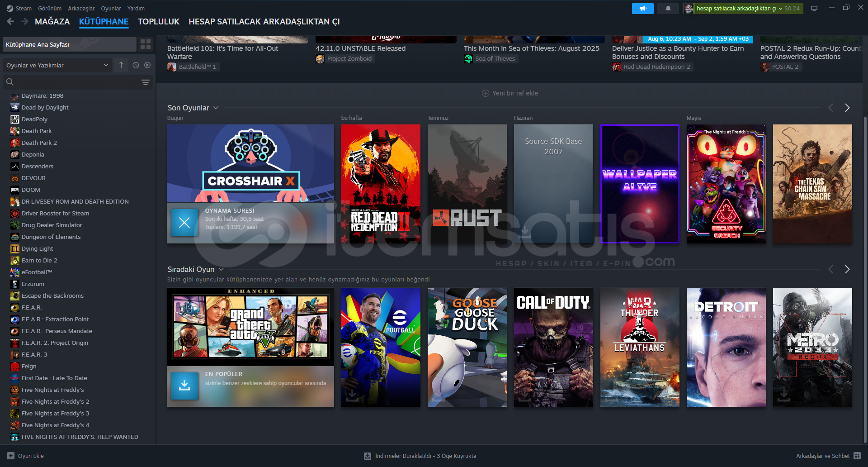Screen dimensions: 868x467
Task: Open the Görünüm menu
Action: 50,8
